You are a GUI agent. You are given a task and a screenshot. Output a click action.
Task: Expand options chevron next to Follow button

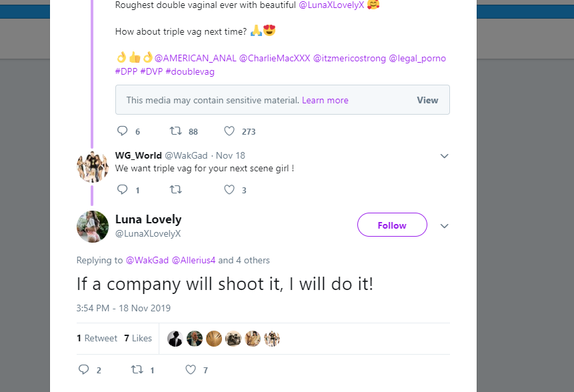(x=445, y=226)
